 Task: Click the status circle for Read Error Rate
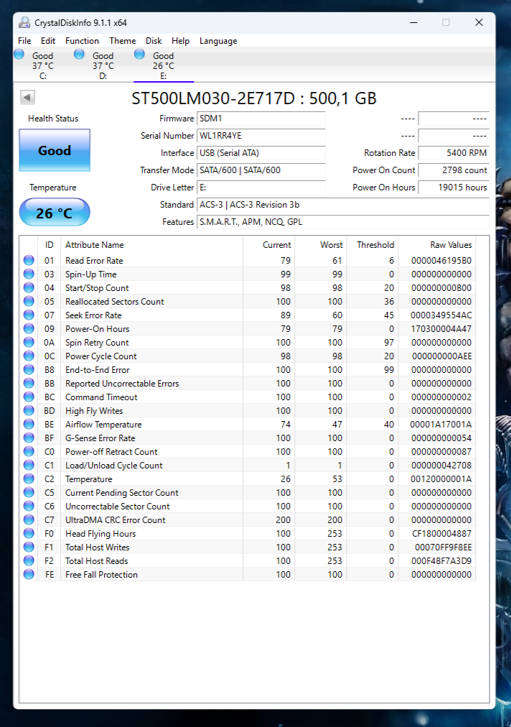point(29,261)
